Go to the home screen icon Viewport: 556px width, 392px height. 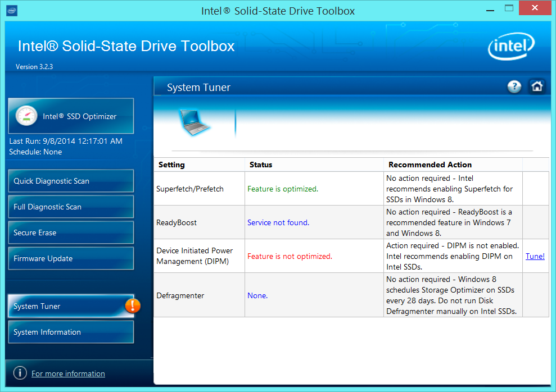(537, 86)
